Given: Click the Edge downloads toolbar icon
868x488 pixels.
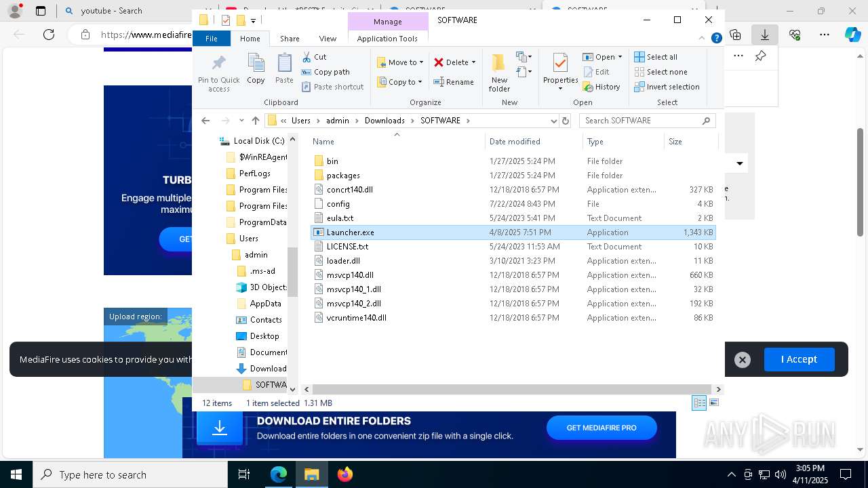Looking at the screenshot, I should 764,35.
